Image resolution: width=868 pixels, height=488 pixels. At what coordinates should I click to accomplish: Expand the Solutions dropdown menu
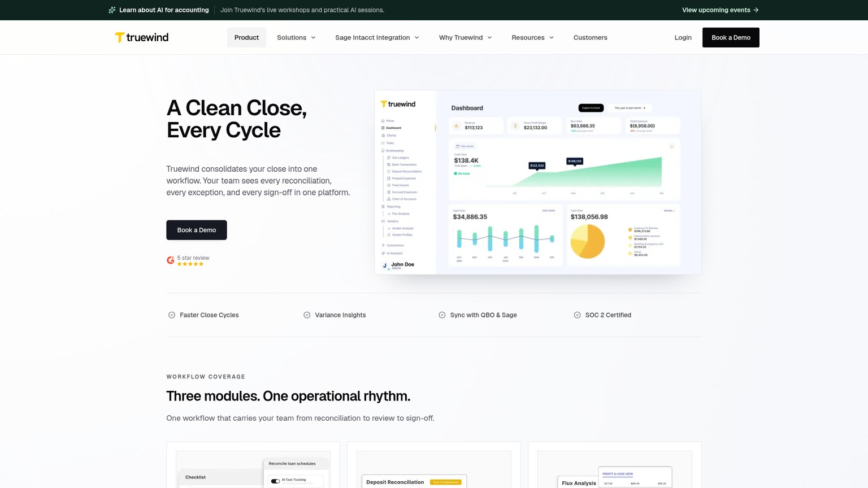pyautogui.click(x=296, y=37)
